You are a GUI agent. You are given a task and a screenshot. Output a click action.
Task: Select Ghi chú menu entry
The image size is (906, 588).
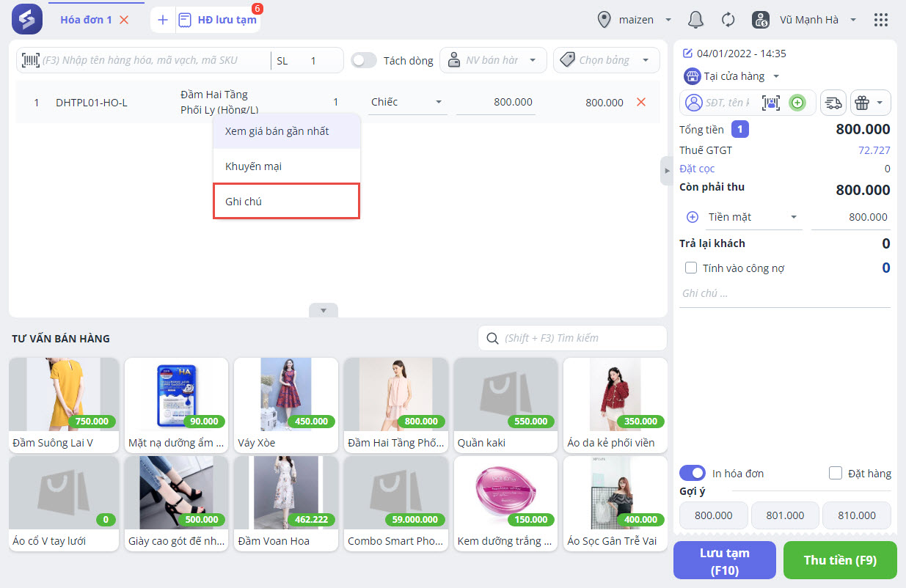[x=287, y=201]
